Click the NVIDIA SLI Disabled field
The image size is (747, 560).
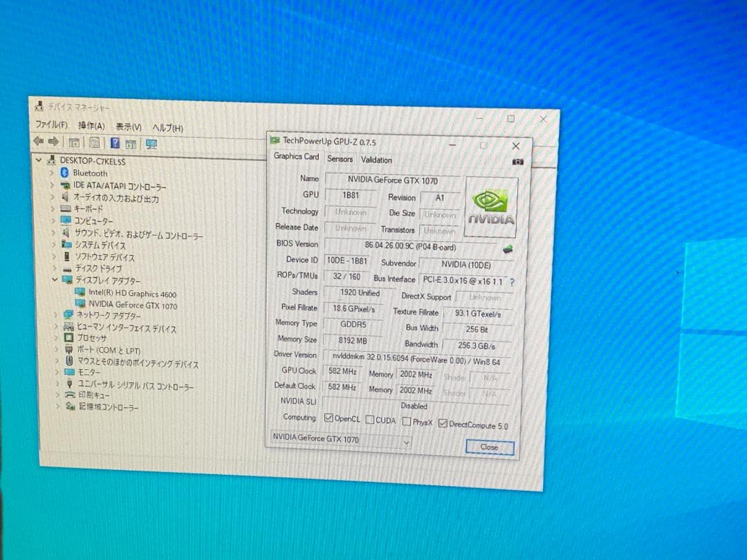(414, 406)
